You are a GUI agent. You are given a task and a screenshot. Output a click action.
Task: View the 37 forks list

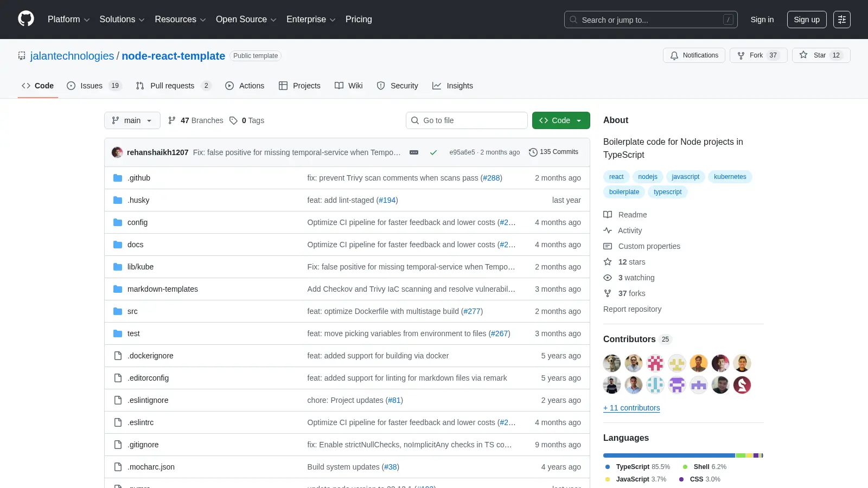624,293
